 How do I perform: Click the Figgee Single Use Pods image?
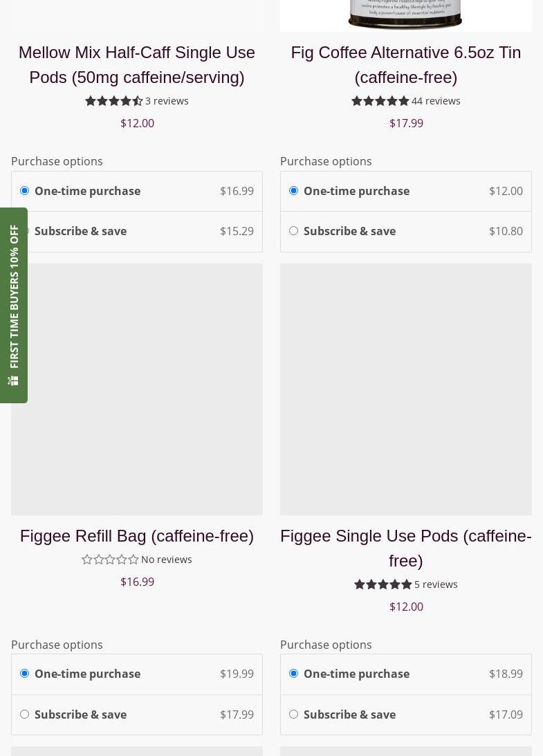click(406, 389)
